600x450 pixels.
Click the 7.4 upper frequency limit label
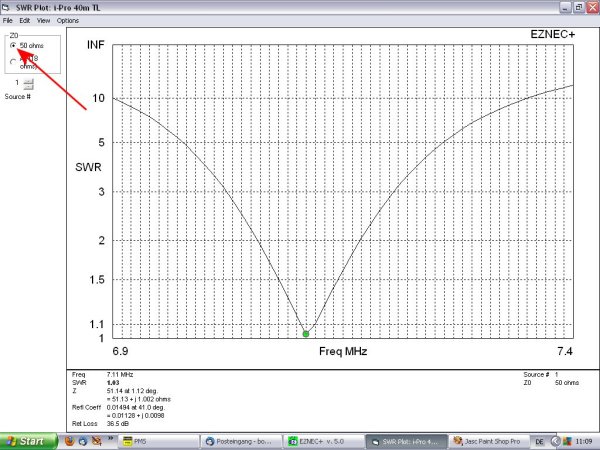click(x=565, y=351)
